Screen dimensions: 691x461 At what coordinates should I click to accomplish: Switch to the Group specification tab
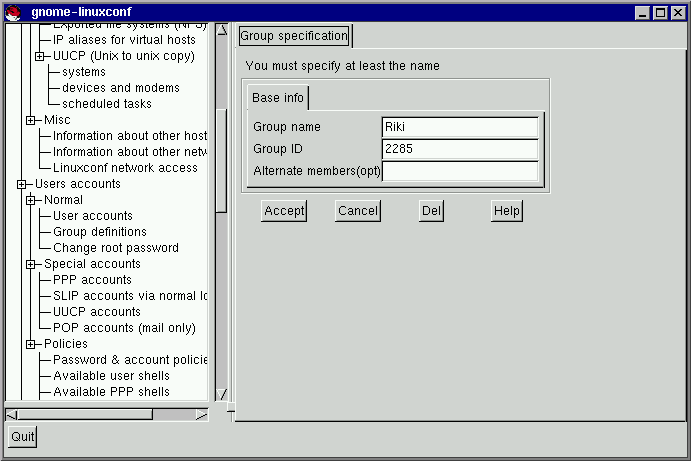(x=294, y=36)
